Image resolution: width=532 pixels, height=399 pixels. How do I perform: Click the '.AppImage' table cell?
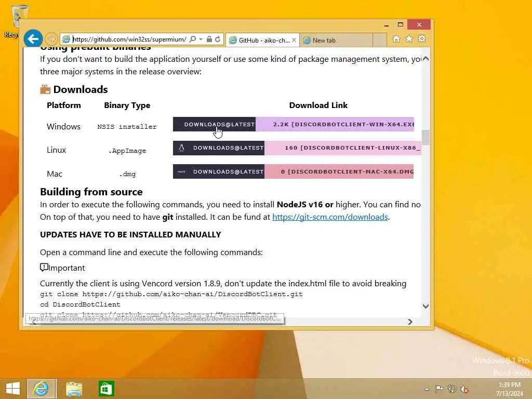(127, 151)
